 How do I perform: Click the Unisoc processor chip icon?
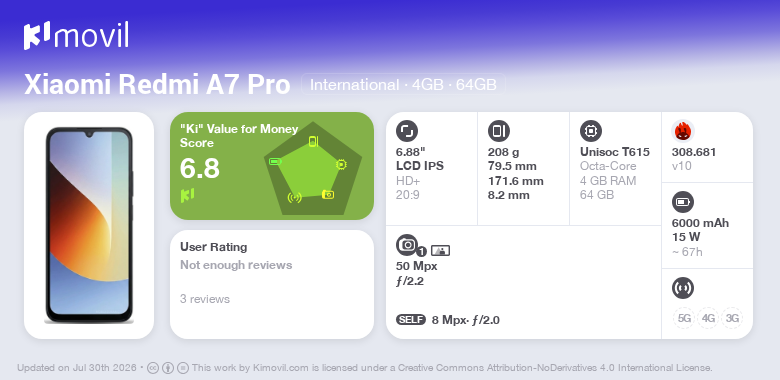point(591,131)
